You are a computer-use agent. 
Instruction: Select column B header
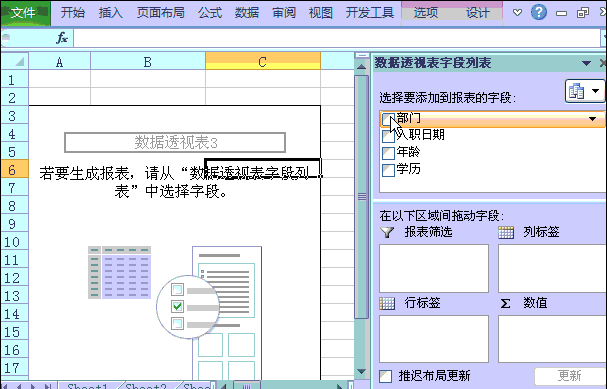tap(147, 61)
